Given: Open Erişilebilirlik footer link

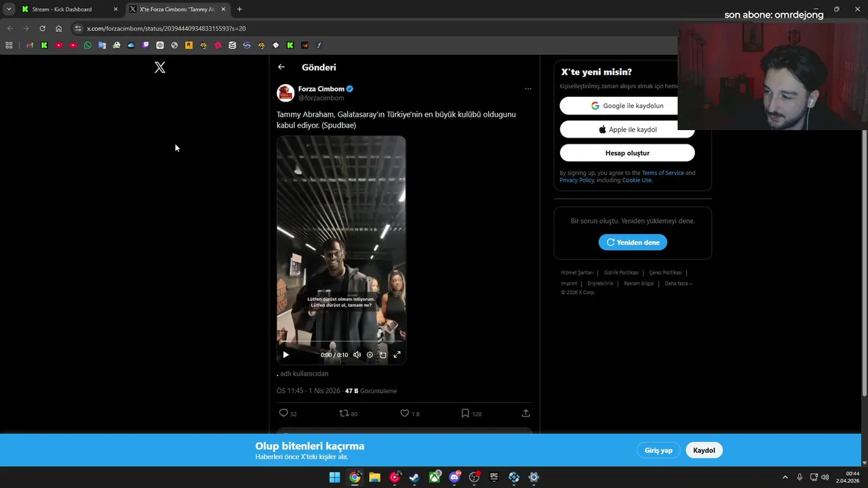Looking at the screenshot, I should tap(600, 283).
